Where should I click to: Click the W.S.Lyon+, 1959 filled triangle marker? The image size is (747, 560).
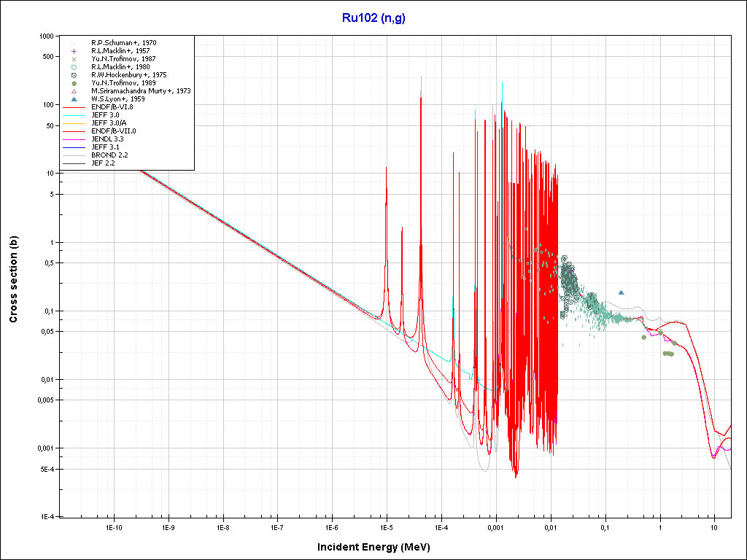tap(74, 99)
